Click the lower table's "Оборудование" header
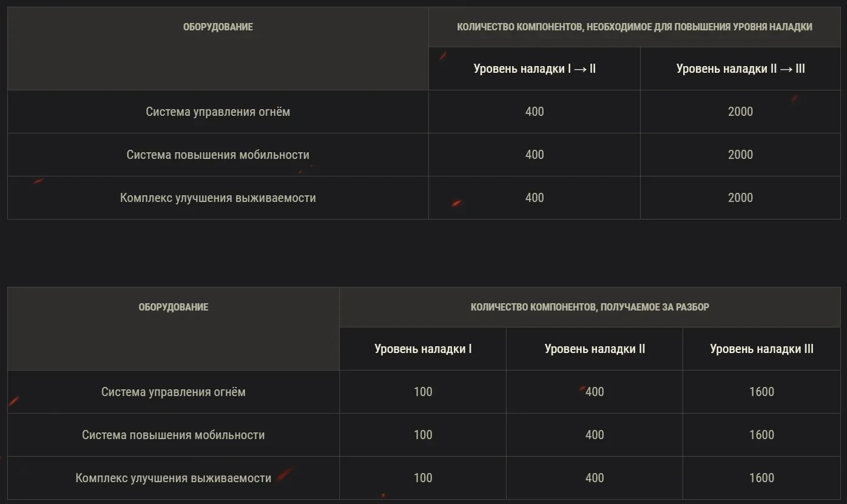The width and height of the screenshot is (847, 504). coord(173,307)
